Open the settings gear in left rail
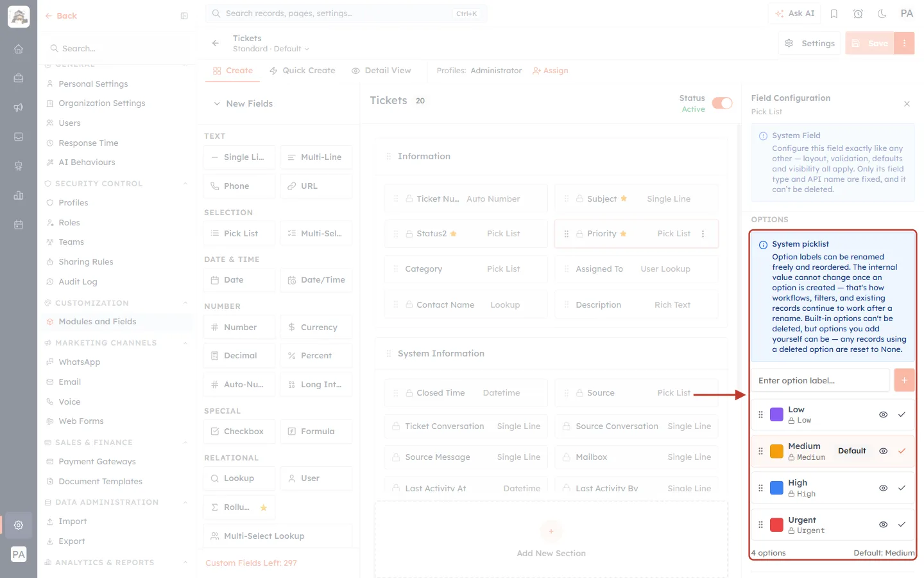 19,525
